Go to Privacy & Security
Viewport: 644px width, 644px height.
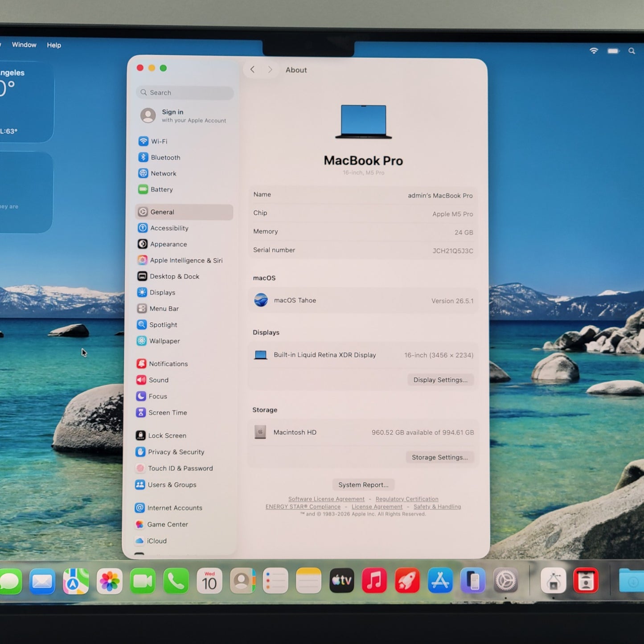coord(183,452)
